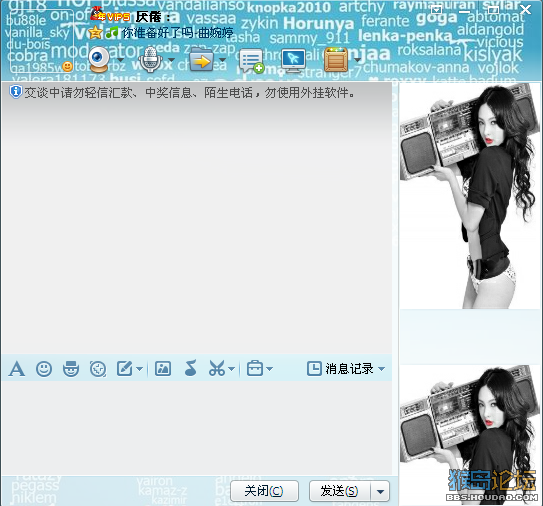Click the yellow star icon
Screen dimensions: 543x506
pyautogui.click(x=95, y=33)
